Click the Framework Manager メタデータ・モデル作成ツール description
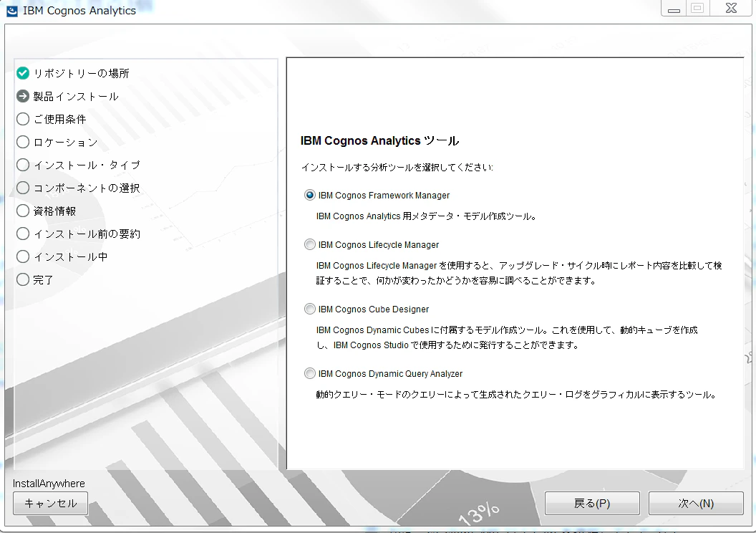 [x=427, y=216]
